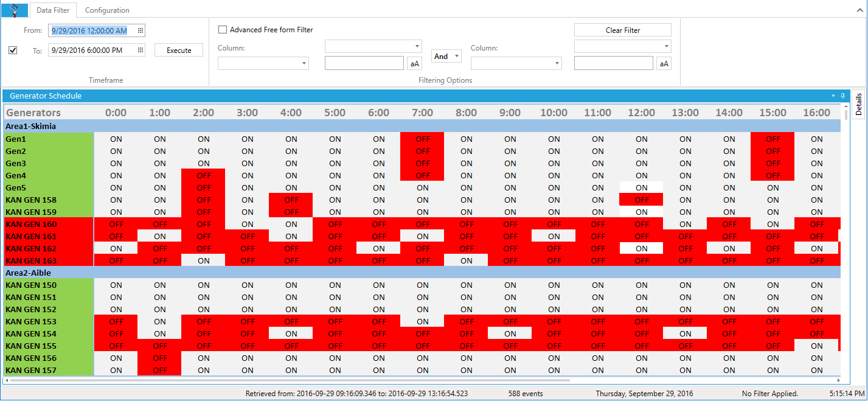
Task: Click the Clear Filter button
Action: point(622,30)
